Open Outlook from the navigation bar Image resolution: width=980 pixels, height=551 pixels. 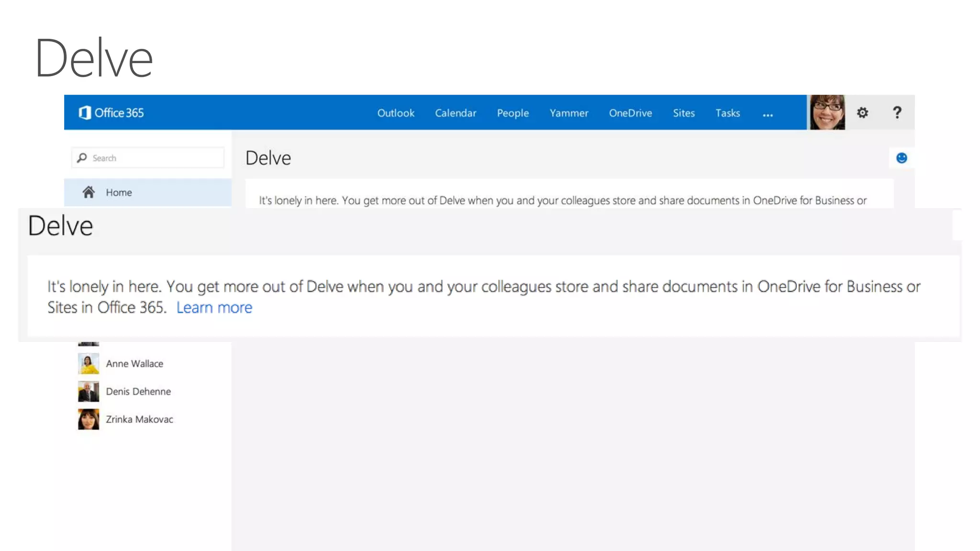coord(396,113)
